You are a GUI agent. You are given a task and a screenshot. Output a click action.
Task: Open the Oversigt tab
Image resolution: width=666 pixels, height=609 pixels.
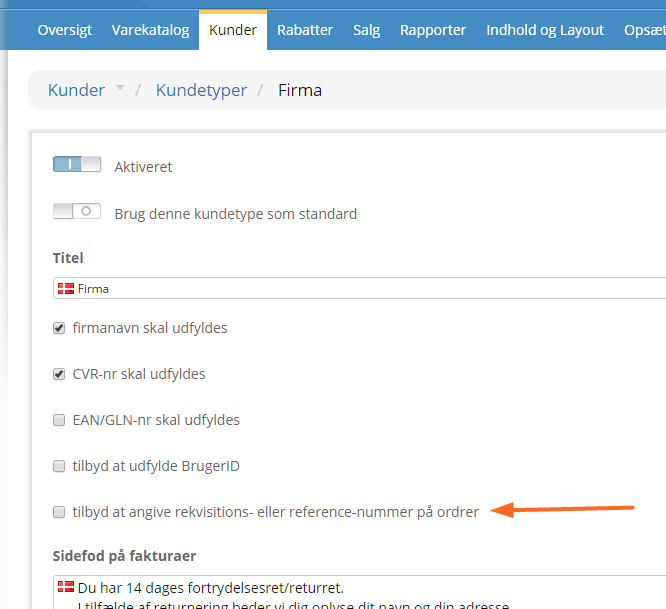pos(65,30)
